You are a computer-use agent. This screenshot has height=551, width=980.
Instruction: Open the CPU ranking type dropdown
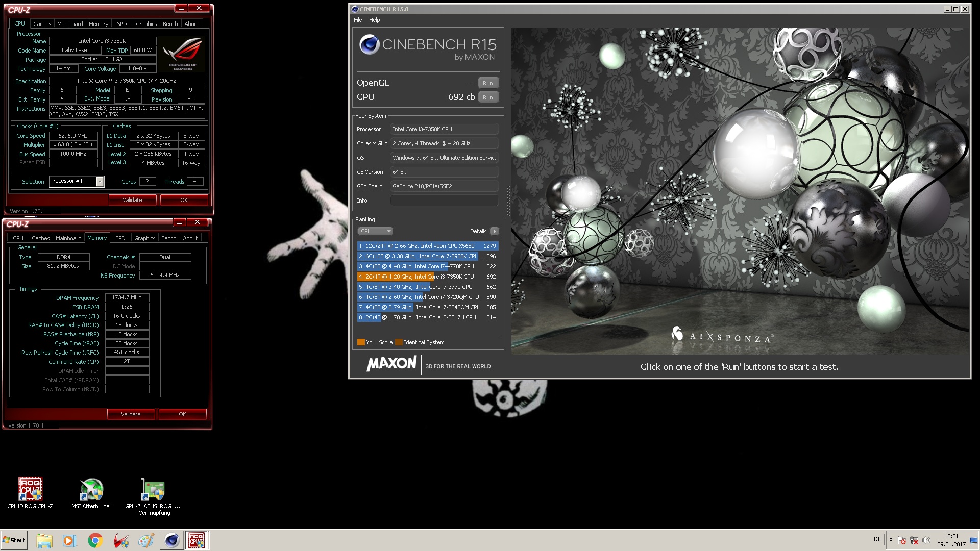[375, 231]
